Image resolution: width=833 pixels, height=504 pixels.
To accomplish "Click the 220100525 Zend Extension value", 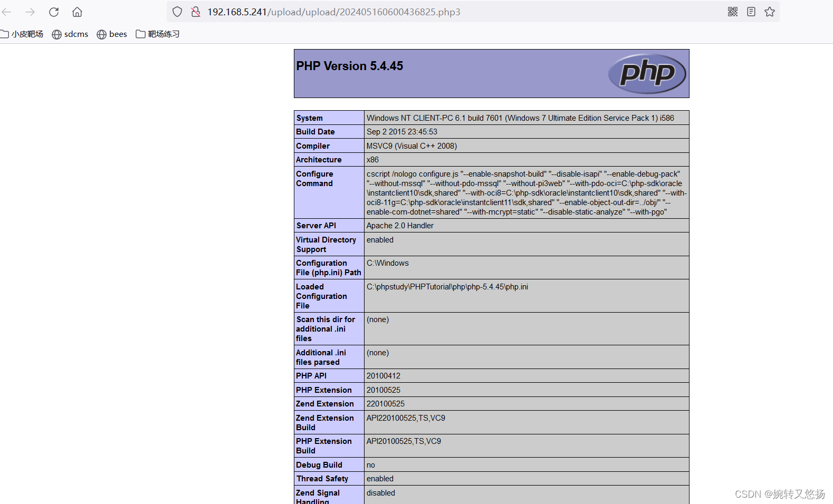I will pyautogui.click(x=386, y=404).
